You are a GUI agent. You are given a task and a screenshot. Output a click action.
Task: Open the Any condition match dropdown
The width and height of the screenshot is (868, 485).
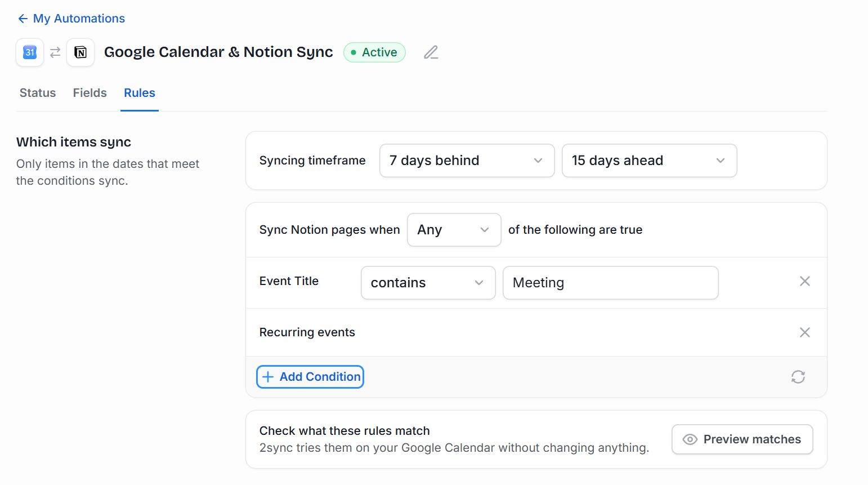click(454, 230)
